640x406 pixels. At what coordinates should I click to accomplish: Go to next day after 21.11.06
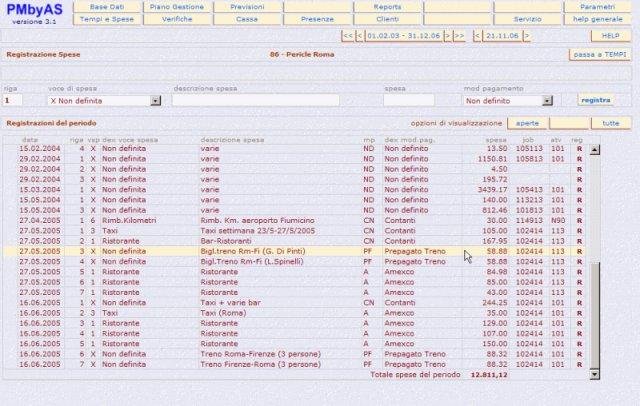[x=527, y=36]
